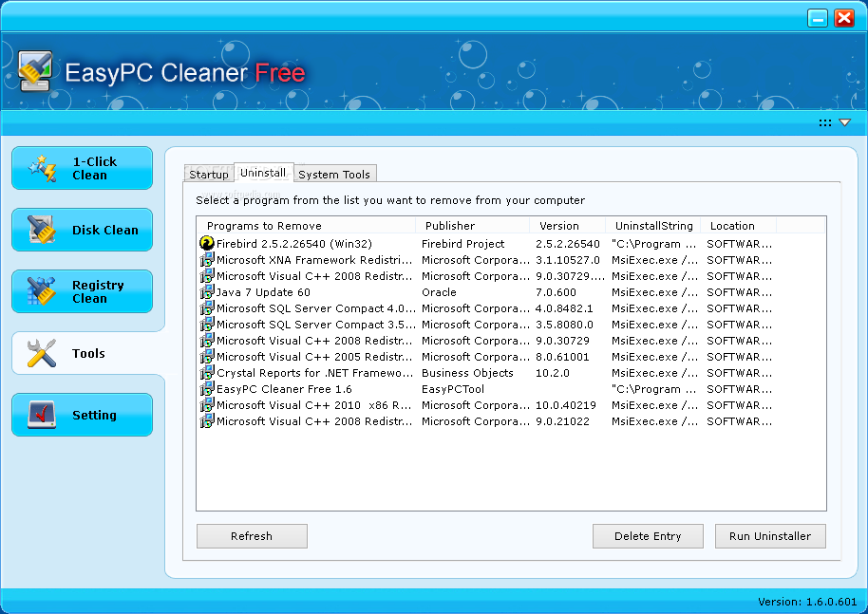
Task: Click version 10.2.0 cell
Action: point(553,373)
